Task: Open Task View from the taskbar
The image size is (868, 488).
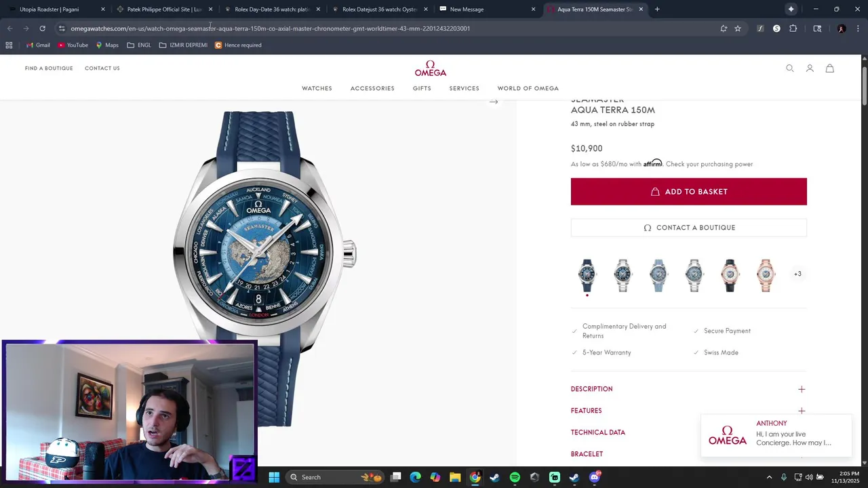Action: pos(395,477)
